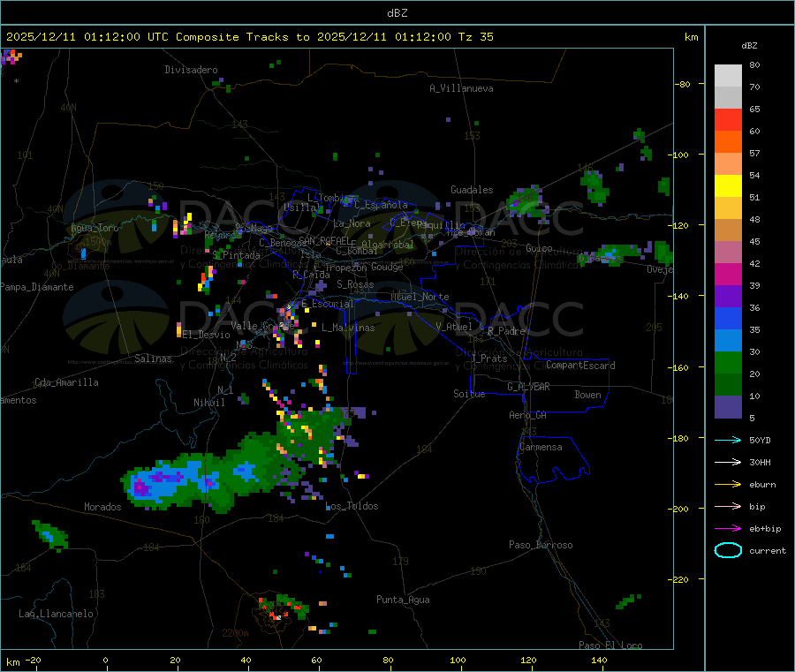This screenshot has width=795, height=672.
Task: Select the magenta 42 dBZ color swatch
Action: click(x=728, y=274)
